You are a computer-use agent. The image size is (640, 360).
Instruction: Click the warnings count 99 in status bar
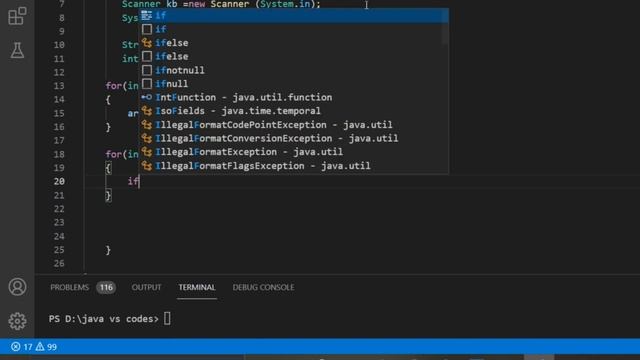[x=46, y=347]
